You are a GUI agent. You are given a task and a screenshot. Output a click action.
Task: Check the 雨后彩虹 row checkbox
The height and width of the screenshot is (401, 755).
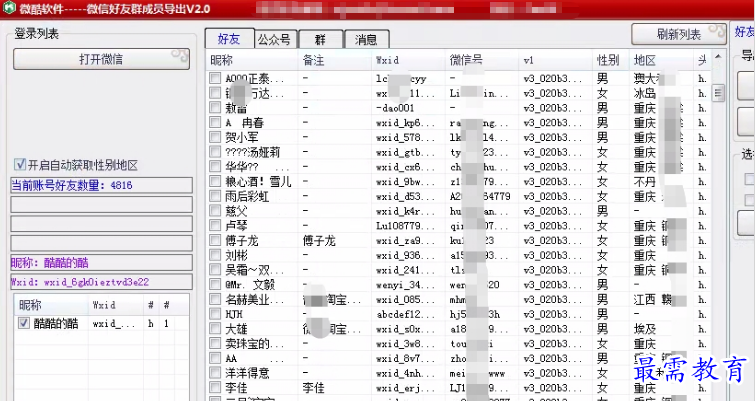(215, 196)
